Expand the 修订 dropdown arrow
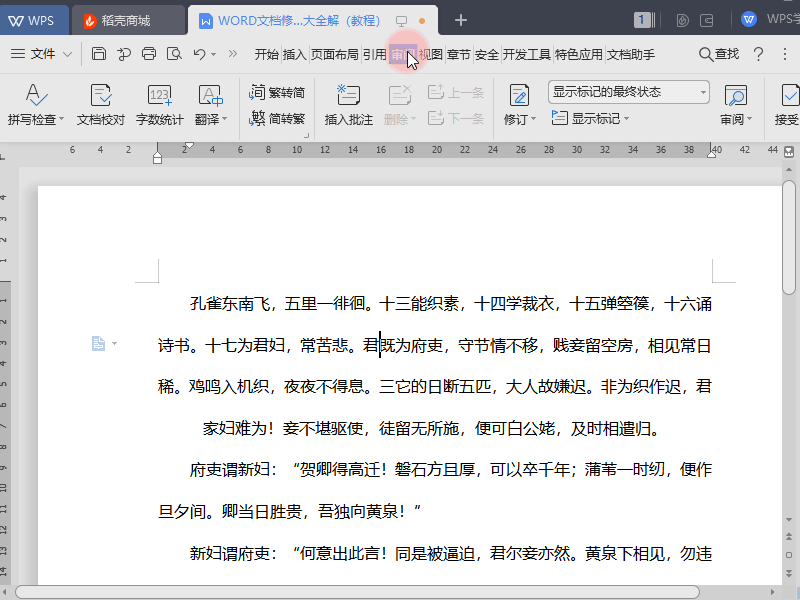 (533, 119)
